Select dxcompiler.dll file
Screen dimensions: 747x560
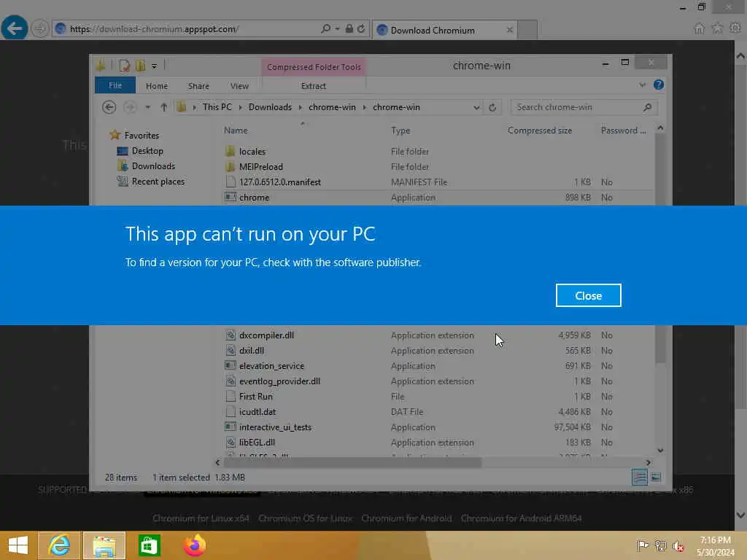(266, 335)
